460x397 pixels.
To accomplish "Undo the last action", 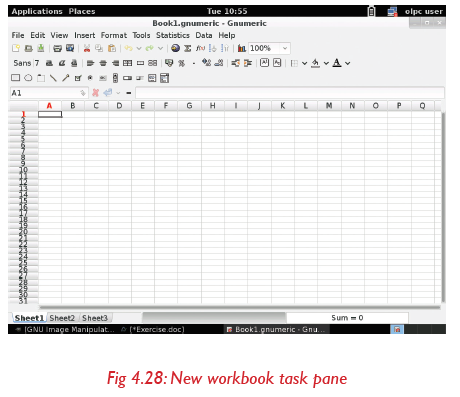I will (x=128, y=48).
